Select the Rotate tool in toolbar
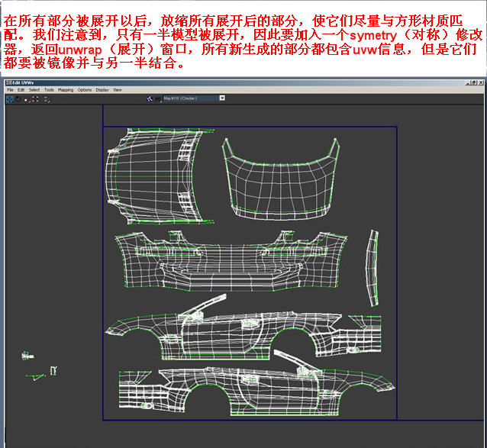The width and height of the screenshot is (487, 448). [x=17, y=98]
